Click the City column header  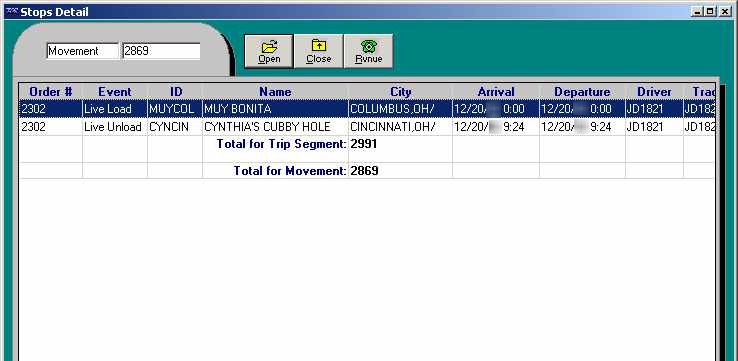[x=401, y=91]
